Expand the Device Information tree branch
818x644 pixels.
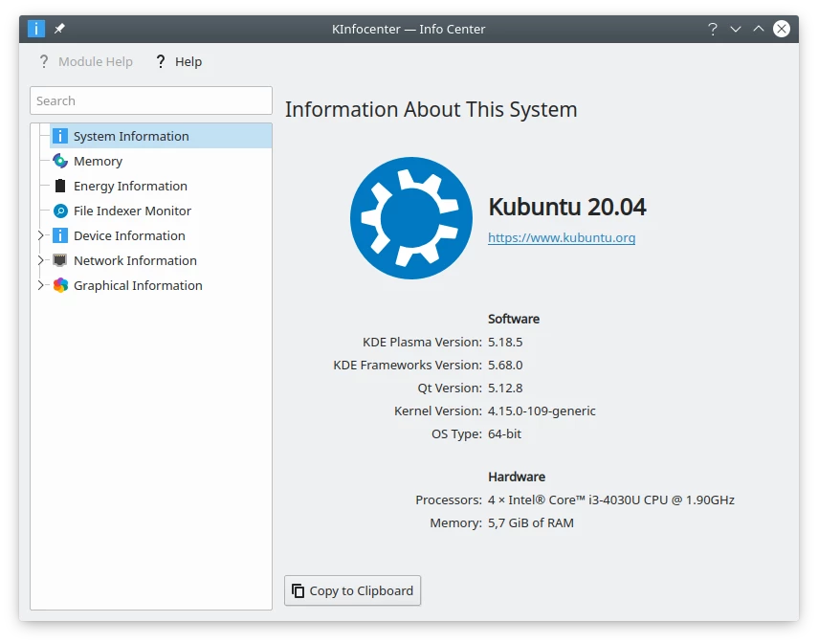39,235
